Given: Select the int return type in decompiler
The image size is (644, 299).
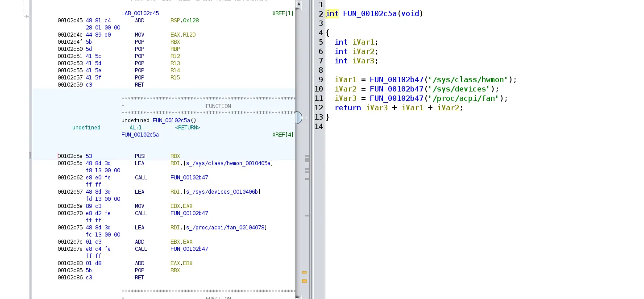Looking at the screenshot, I should pyautogui.click(x=332, y=13).
